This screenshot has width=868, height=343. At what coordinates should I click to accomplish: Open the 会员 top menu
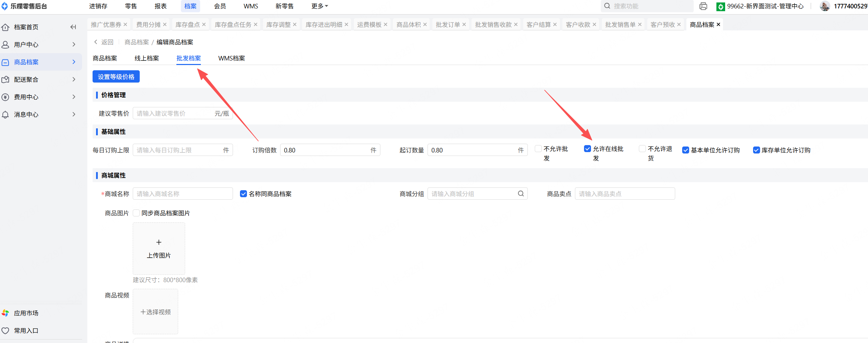click(220, 6)
